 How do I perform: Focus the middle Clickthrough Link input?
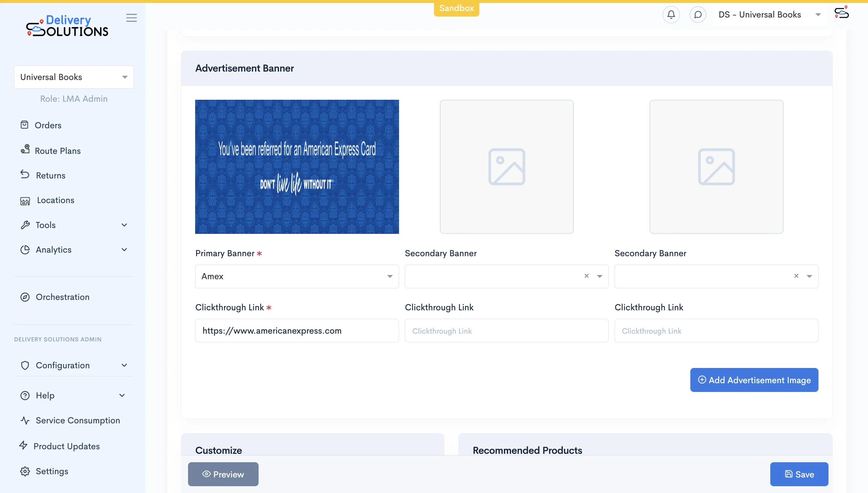pos(507,330)
